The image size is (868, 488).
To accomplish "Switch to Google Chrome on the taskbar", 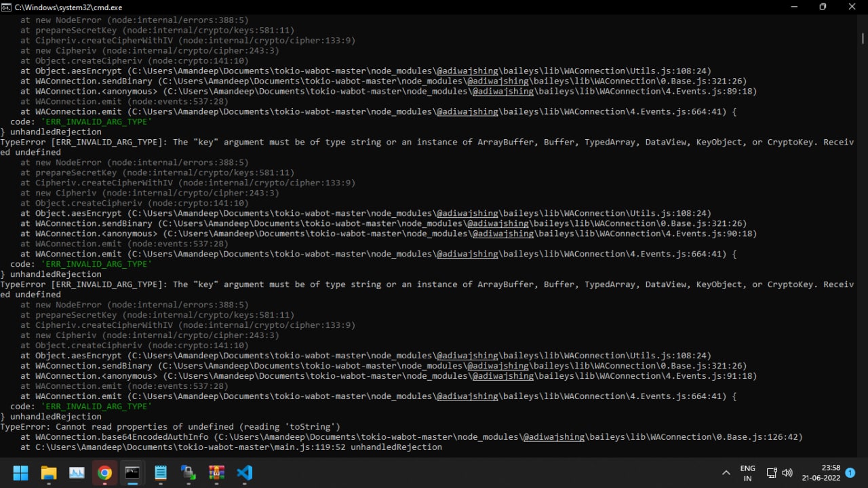I will point(104,472).
